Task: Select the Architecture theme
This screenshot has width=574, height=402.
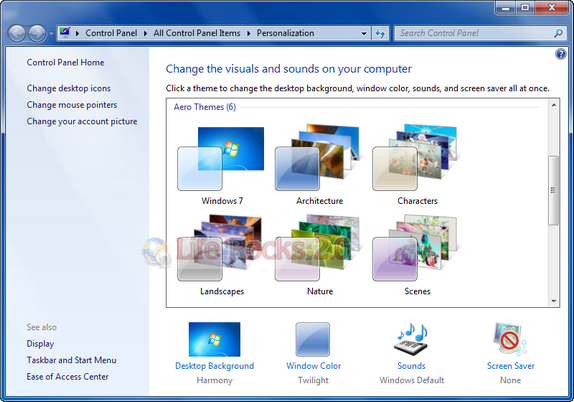Action: (x=319, y=165)
